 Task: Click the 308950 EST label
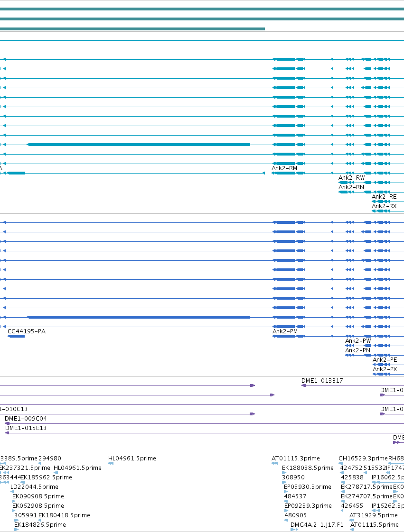tap(293, 477)
